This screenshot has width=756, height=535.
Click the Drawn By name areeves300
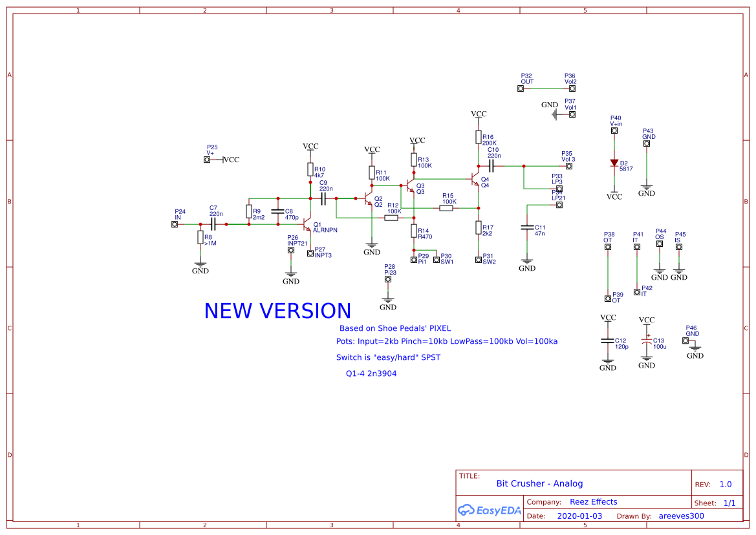pyautogui.click(x=681, y=516)
